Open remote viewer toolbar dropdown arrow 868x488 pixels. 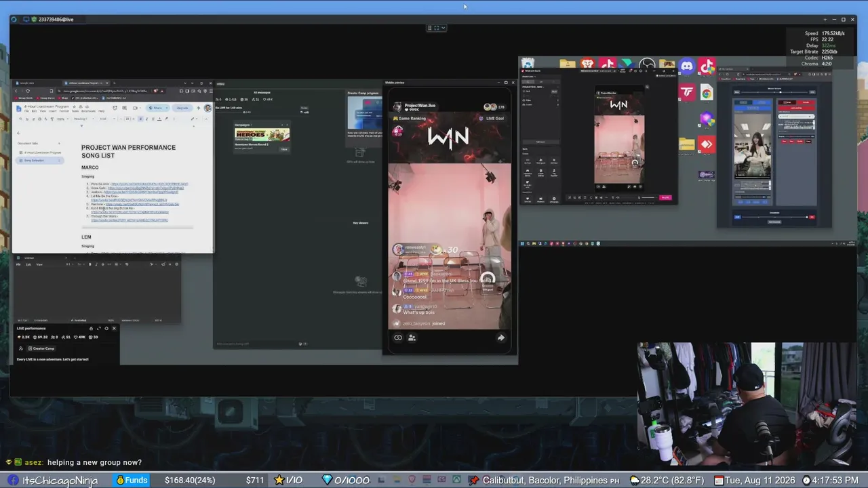(443, 28)
